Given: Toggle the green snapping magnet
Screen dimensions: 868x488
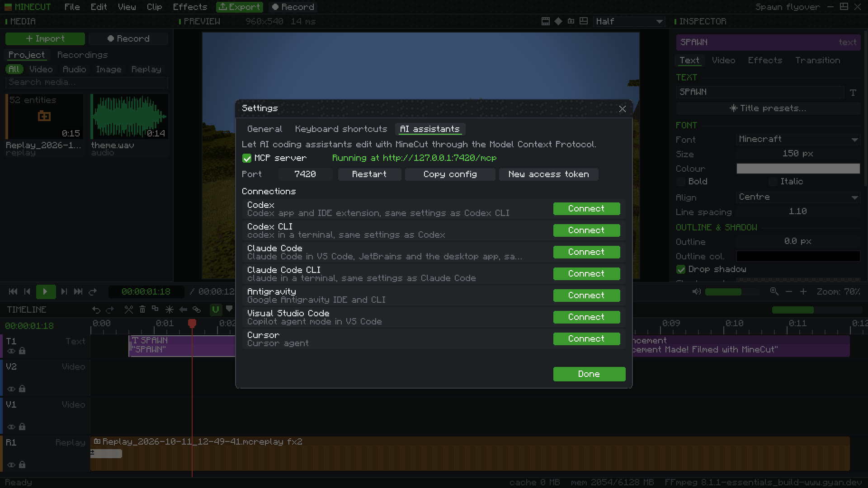Looking at the screenshot, I should pos(216,310).
